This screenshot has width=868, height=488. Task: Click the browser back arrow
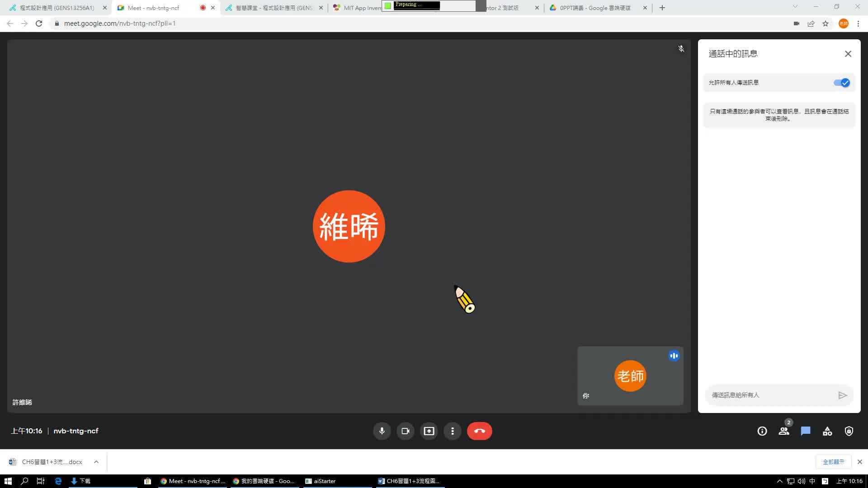[10, 23]
